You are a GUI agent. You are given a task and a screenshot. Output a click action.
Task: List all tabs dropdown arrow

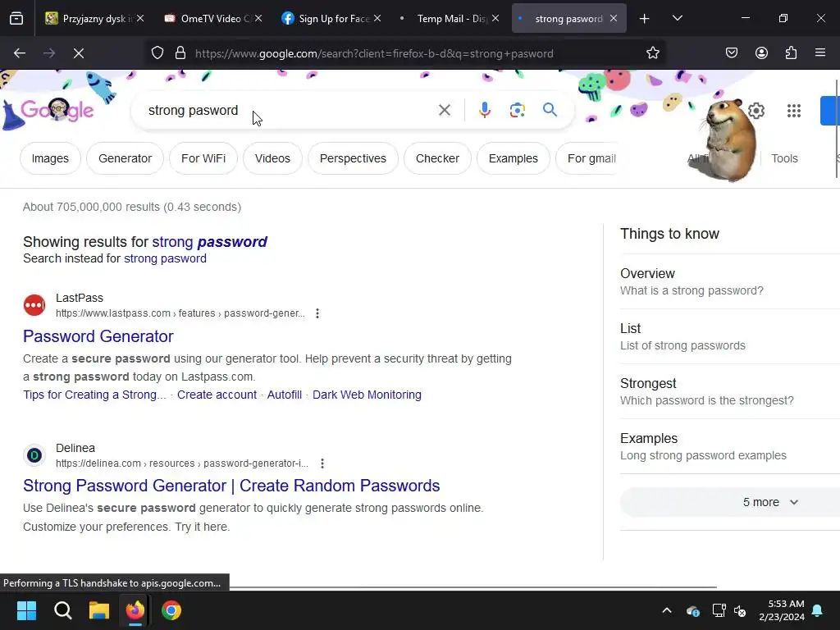coord(677,19)
